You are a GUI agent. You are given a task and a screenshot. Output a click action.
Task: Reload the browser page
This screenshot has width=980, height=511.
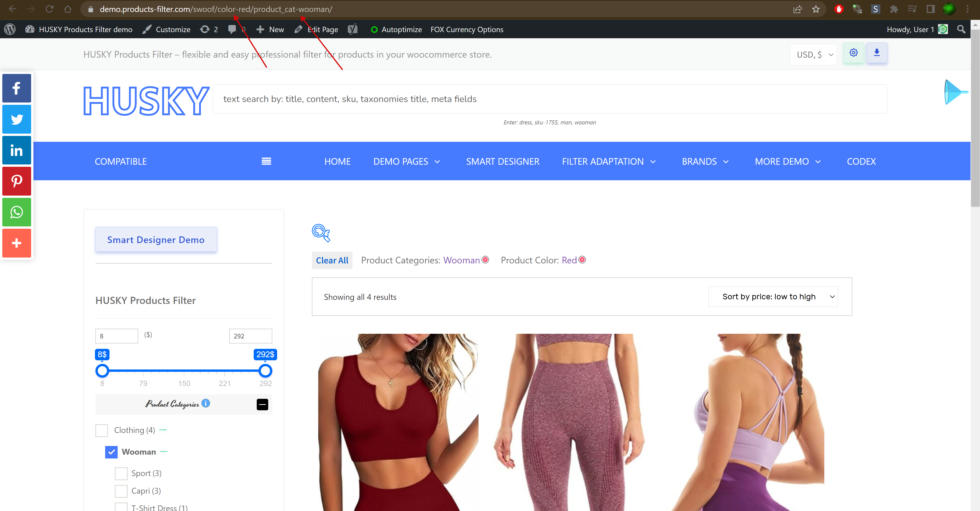pos(49,9)
